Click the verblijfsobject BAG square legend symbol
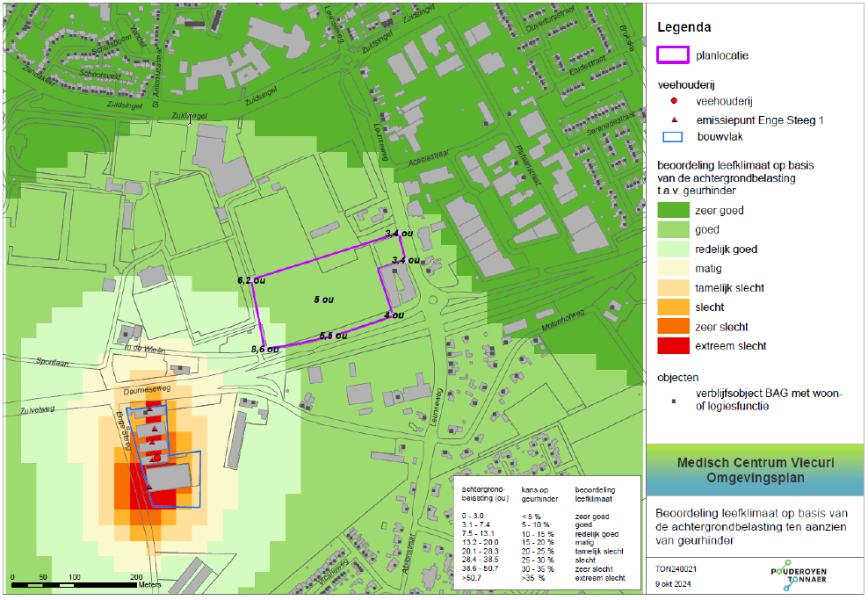 point(673,400)
